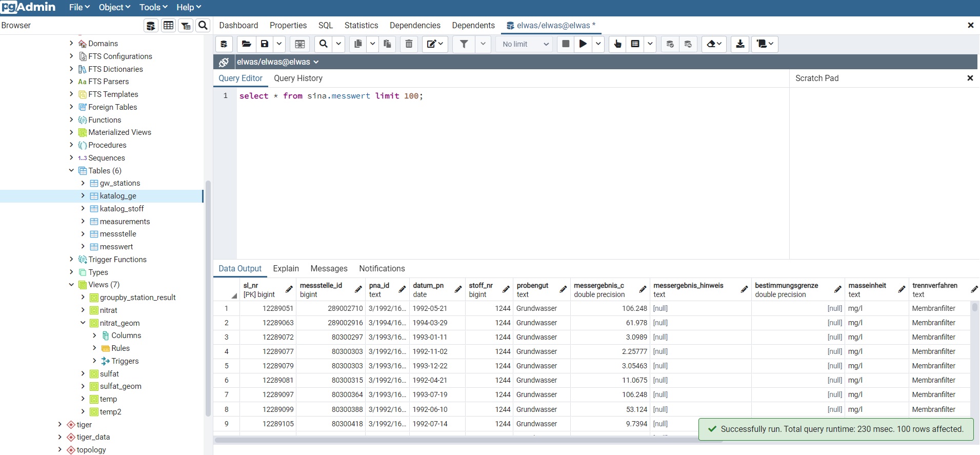This screenshot has width=980, height=455.
Task: Download results with the download icon
Action: click(x=740, y=44)
